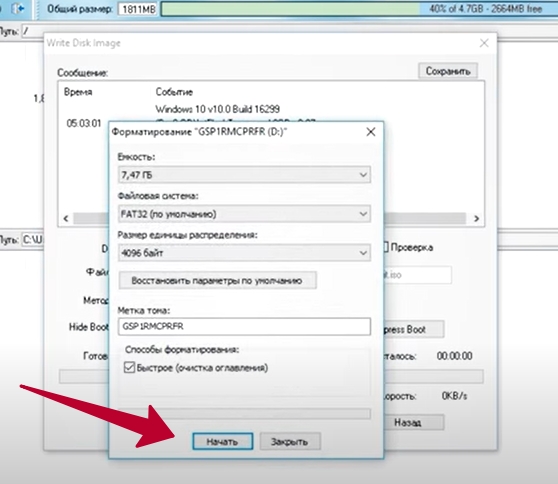The image size is (558, 484).
Task: Click the Время column header
Action: (x=78, y=92)
